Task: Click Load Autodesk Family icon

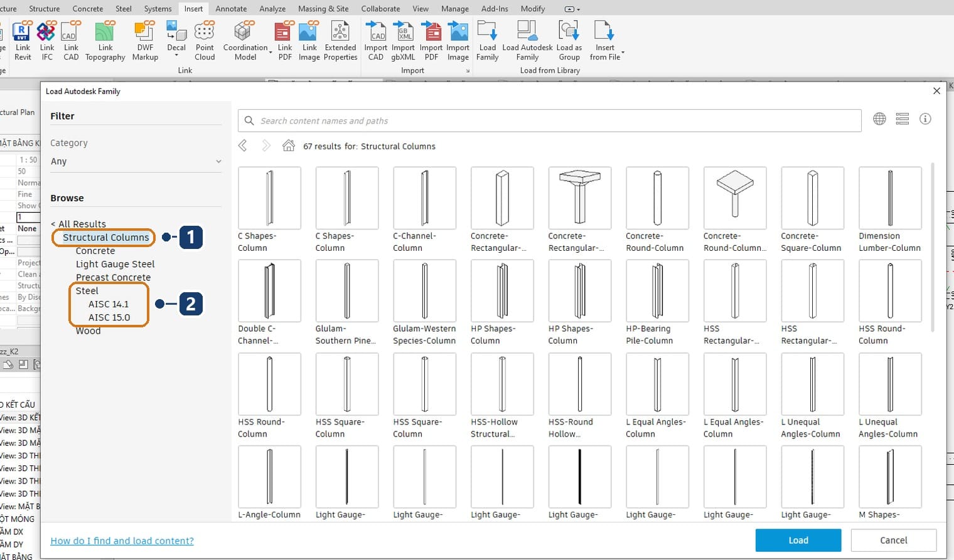Action: 527,41
